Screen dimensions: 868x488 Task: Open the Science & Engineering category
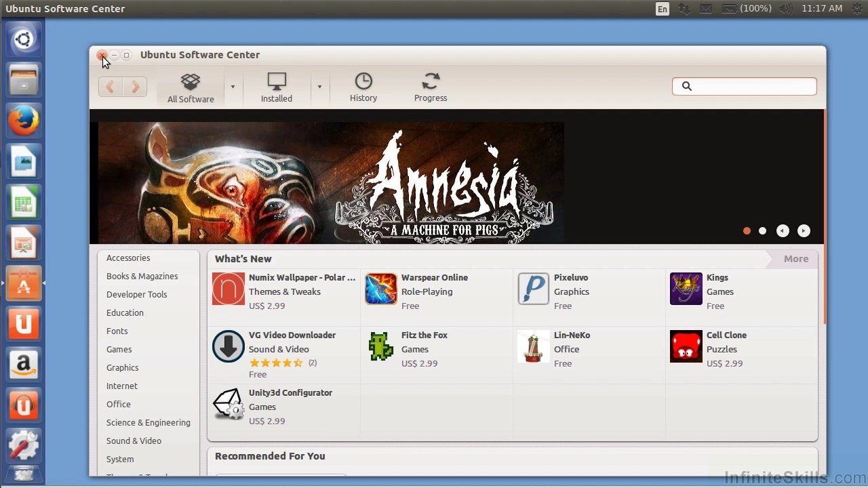point(148,423)
